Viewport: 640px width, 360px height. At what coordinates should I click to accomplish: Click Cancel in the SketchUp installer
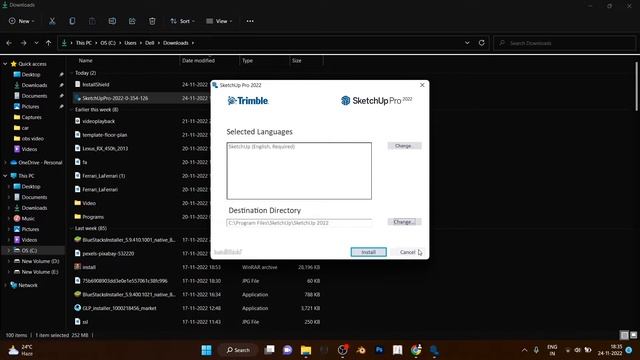[x=407, y=252]
